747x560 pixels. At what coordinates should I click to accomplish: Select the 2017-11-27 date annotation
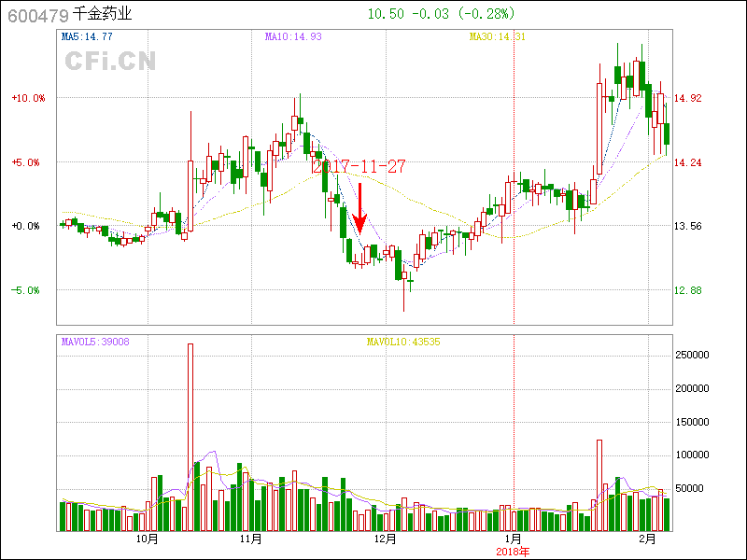point(359,166)
